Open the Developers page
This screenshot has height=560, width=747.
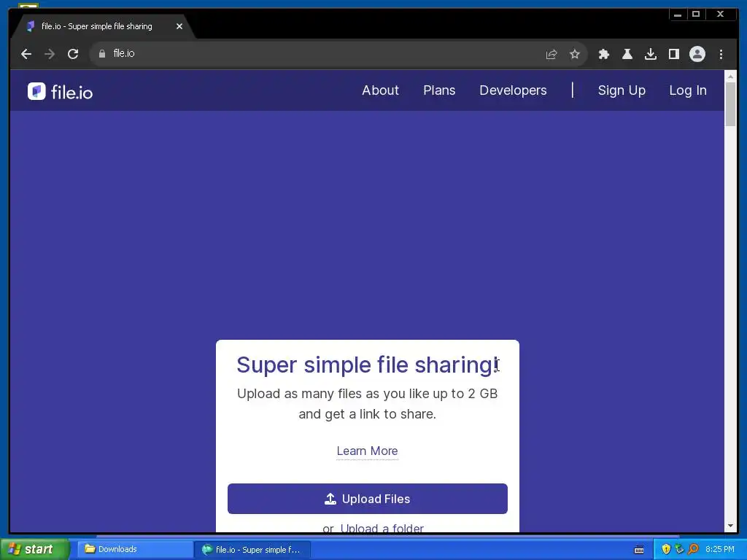[x=513, y=90]
